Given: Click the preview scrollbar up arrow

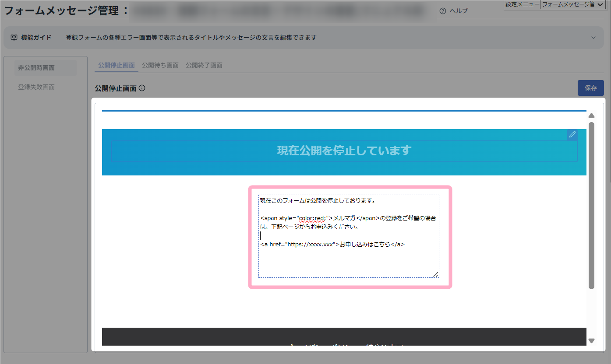Looking at the screenshot, I should point(591,116).
